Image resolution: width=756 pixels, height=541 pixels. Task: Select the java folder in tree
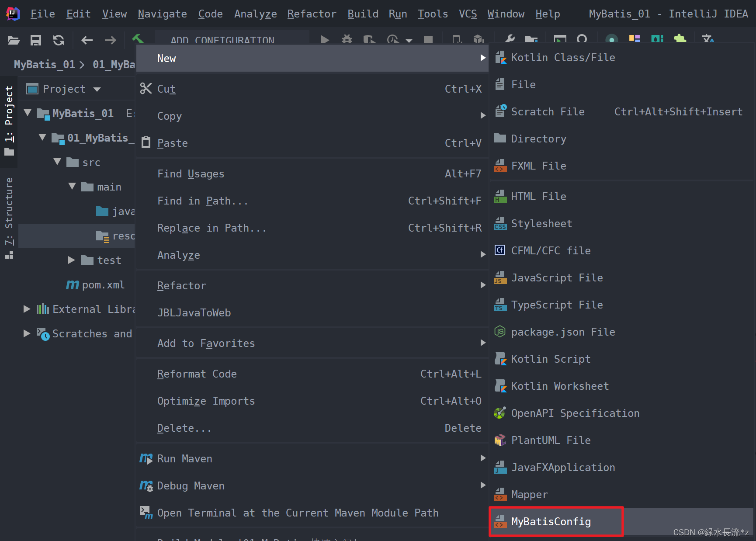click(x=116, y=212)
